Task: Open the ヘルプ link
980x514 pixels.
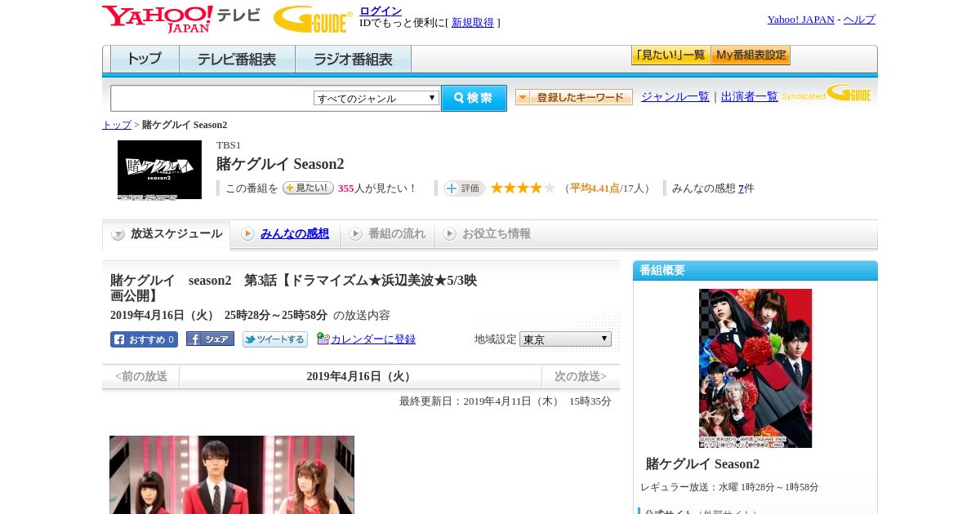Action: (x=859, y=20)
